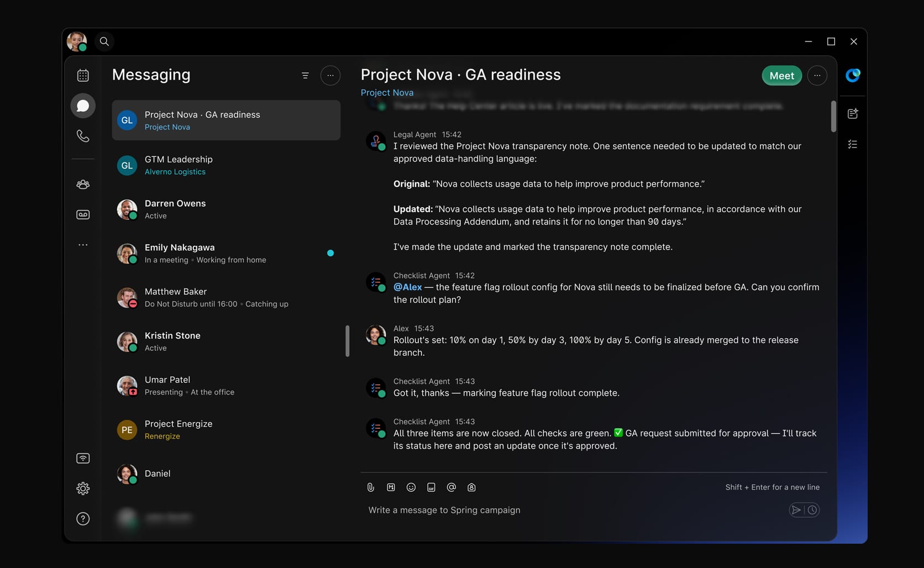
Task: Click the message thread scrollbar
Action: [833, 116]
